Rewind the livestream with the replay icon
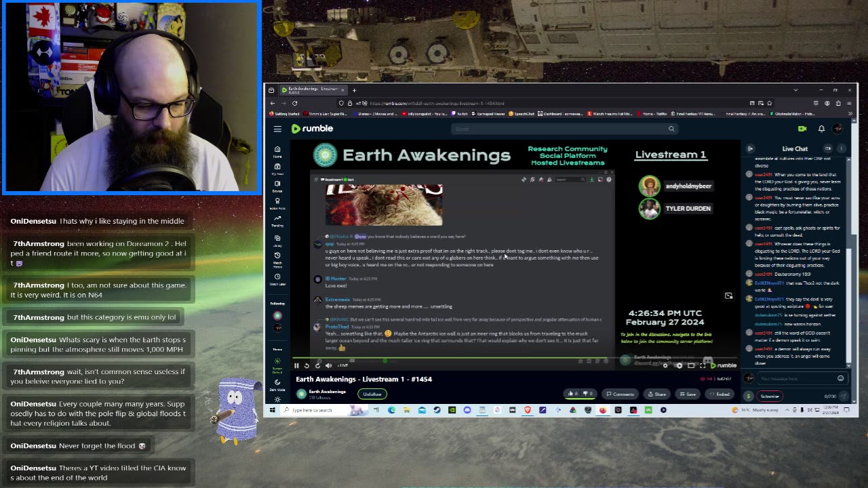 [x=307, y=365]
